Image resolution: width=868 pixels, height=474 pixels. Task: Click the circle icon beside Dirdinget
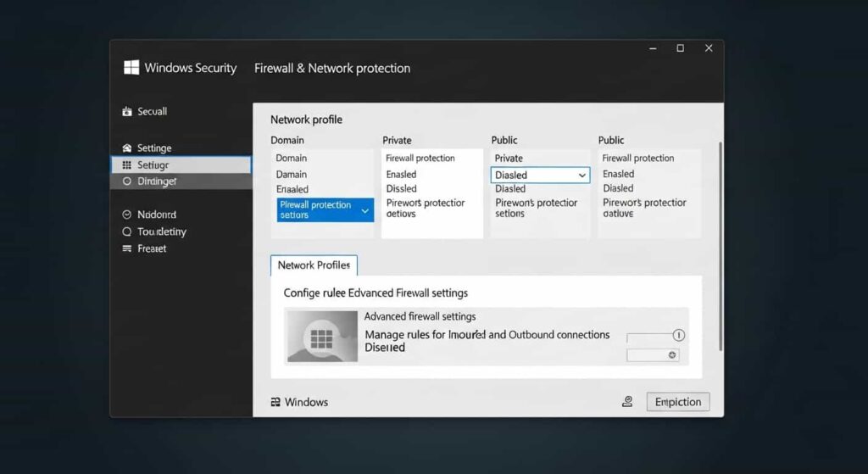[127, 181]
